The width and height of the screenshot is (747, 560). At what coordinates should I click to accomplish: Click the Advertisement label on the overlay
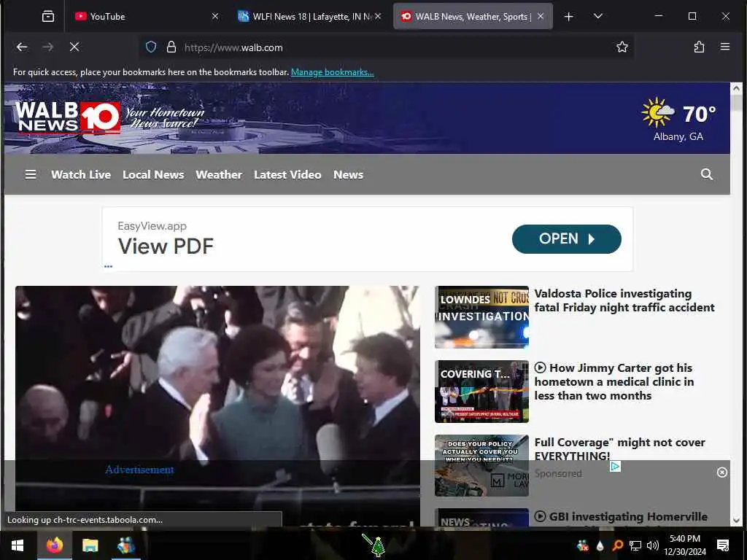point(139,470)
